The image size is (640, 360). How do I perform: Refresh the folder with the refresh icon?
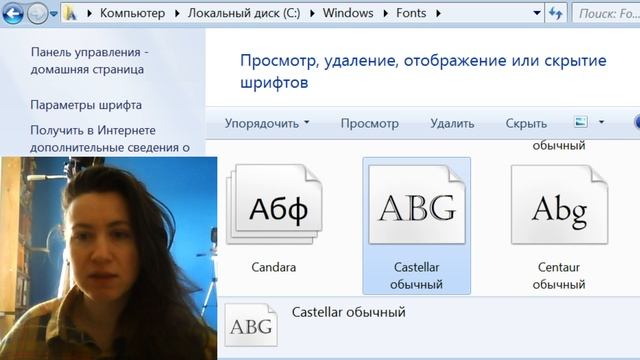[x=556, y=13]
